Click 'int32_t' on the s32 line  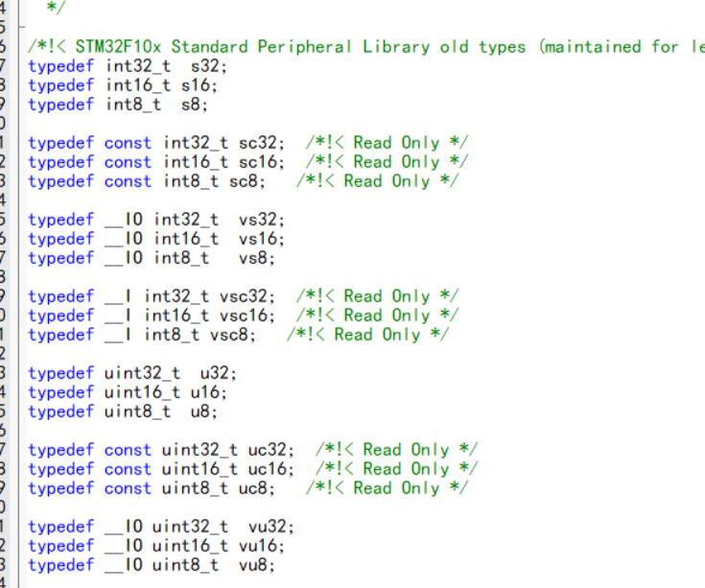pos(138,66)
